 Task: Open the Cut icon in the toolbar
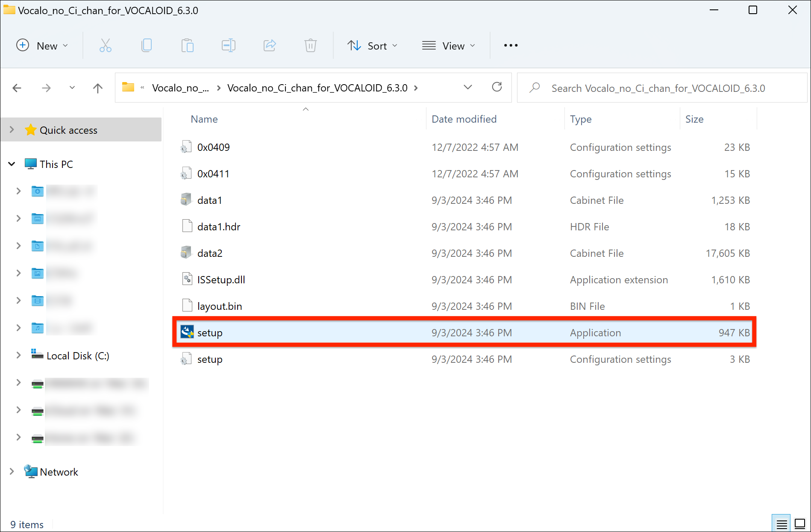click(x=105, y=45)
